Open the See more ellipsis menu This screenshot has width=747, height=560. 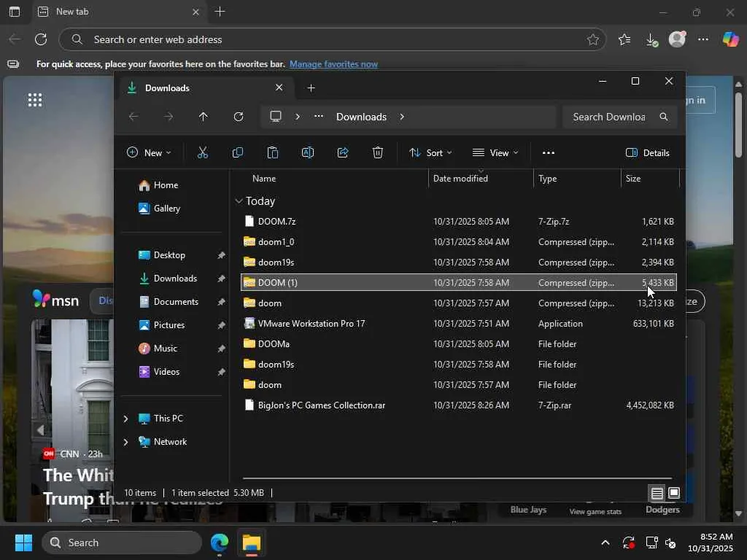click(x=549, y=152)
